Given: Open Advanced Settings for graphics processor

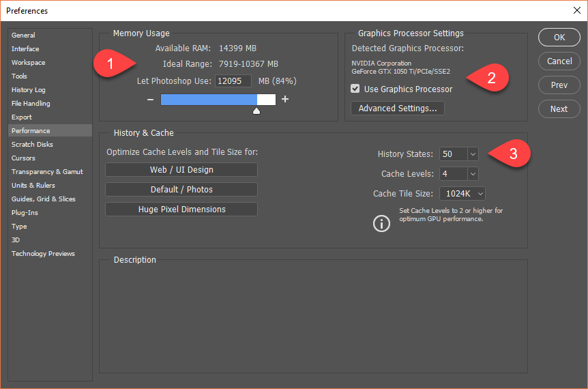Looking at the screenshot, I should (398, 109).
